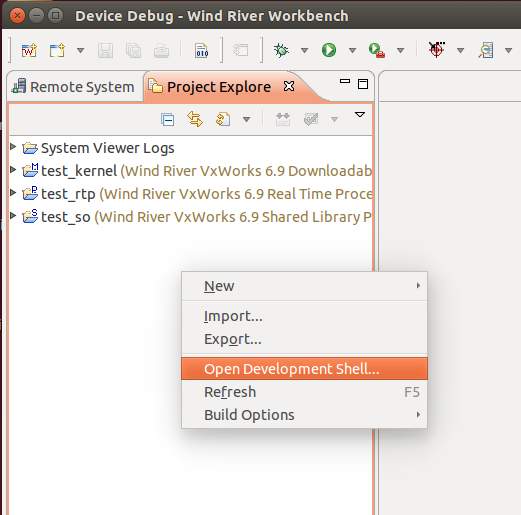Image resolution: width=521 pixels, height=515 pixels.
Task: Expand the System Viewer Logs folder
Action: 13,147
